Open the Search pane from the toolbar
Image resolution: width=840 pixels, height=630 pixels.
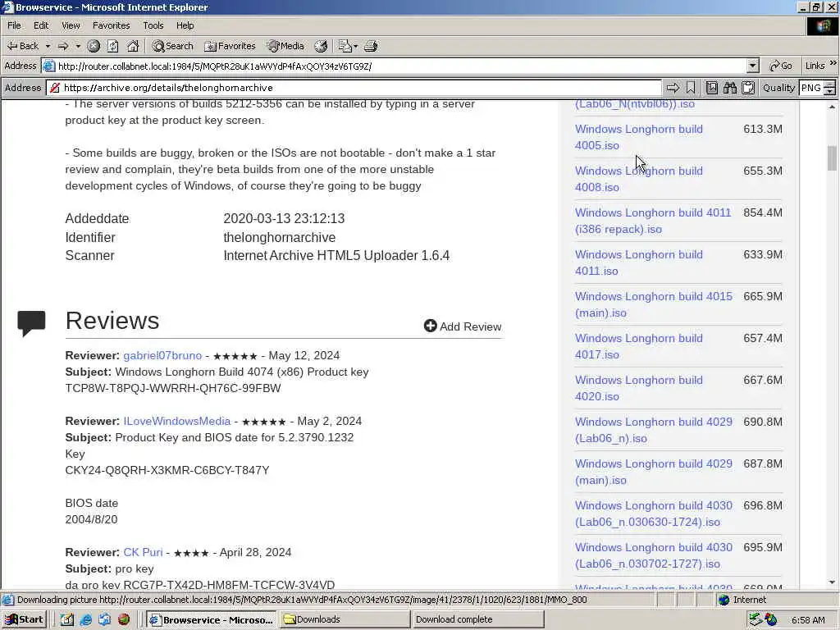point(172,46)
